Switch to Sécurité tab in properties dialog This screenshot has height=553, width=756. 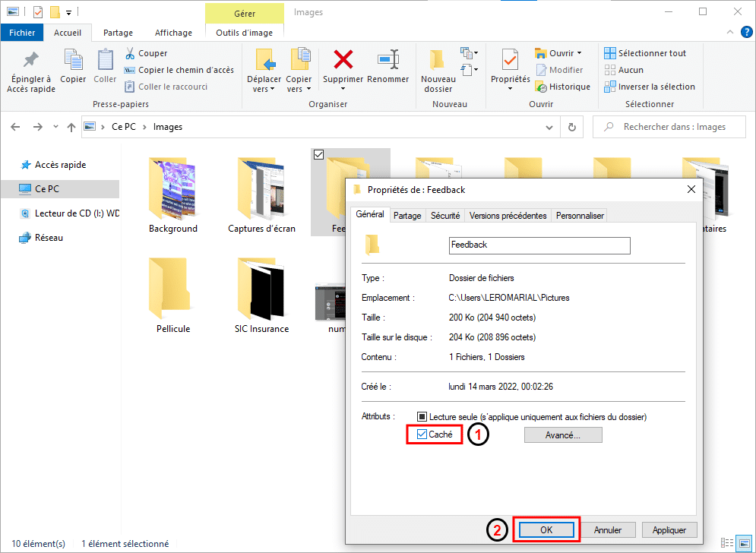click(x=445, y=216)
